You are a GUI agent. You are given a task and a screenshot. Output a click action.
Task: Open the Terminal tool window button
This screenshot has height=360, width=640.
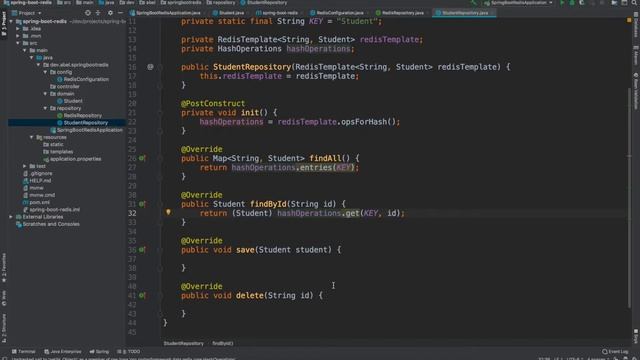pyautogui.click(x=24, y=351)
